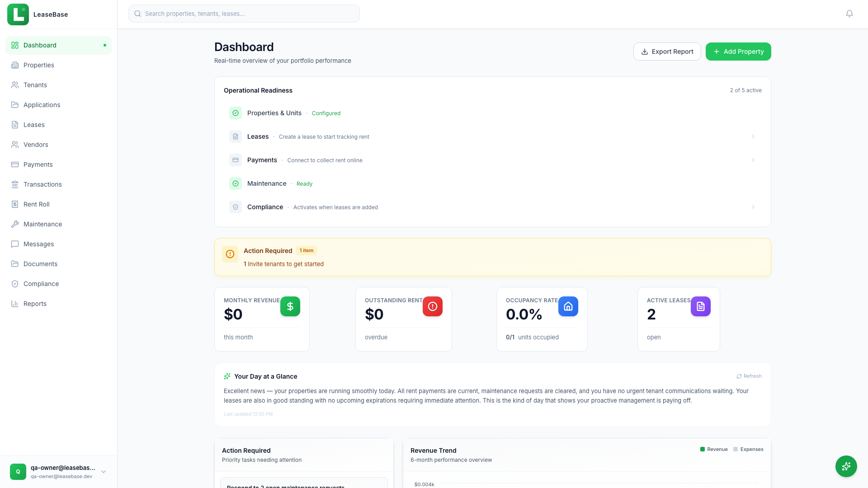The width and height of the screenshot is (868, 488).
Task: Click the LeaseBase logo icon
Action: tap(18, 14)
